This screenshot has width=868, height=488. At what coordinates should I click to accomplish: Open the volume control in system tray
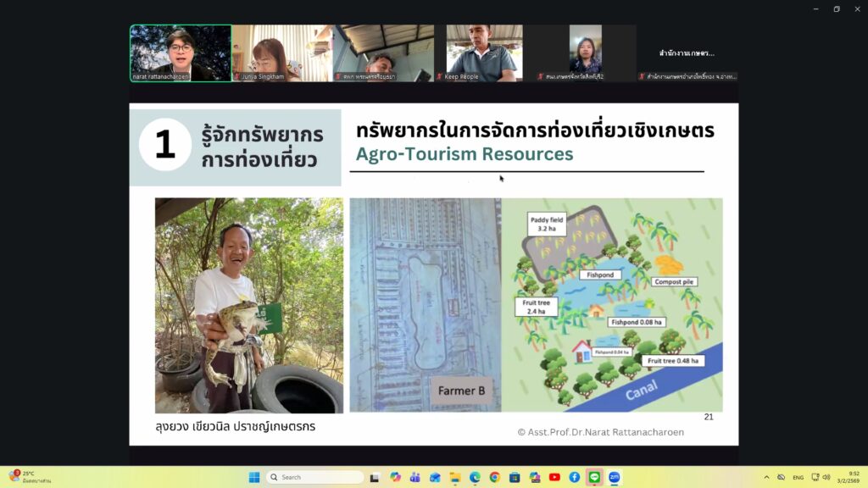pyautogui.click(x=826, y=477)
